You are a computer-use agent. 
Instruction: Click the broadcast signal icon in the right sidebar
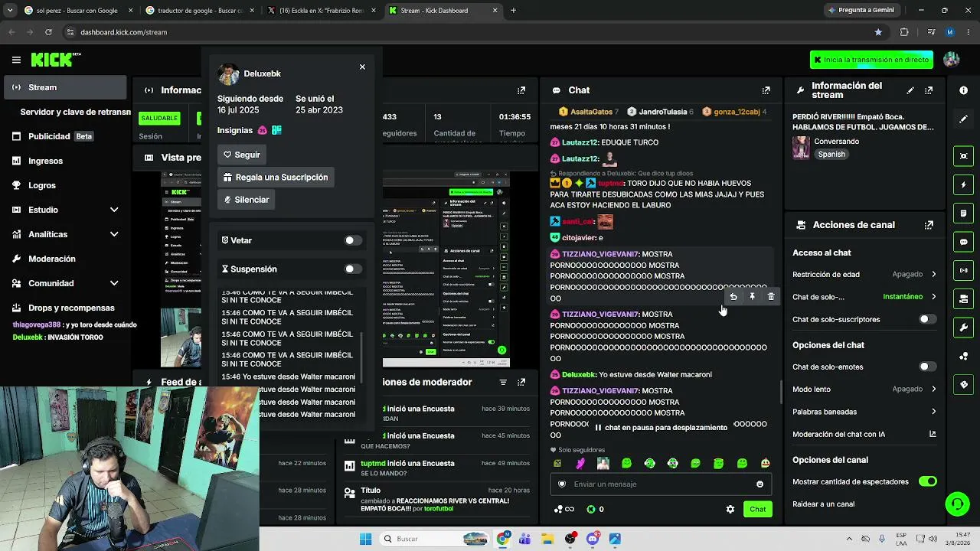pos(964,270)
